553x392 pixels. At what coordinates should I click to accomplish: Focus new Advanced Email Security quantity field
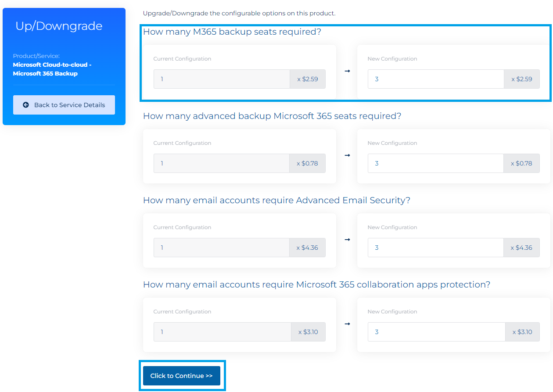click(x=436, y=248)
